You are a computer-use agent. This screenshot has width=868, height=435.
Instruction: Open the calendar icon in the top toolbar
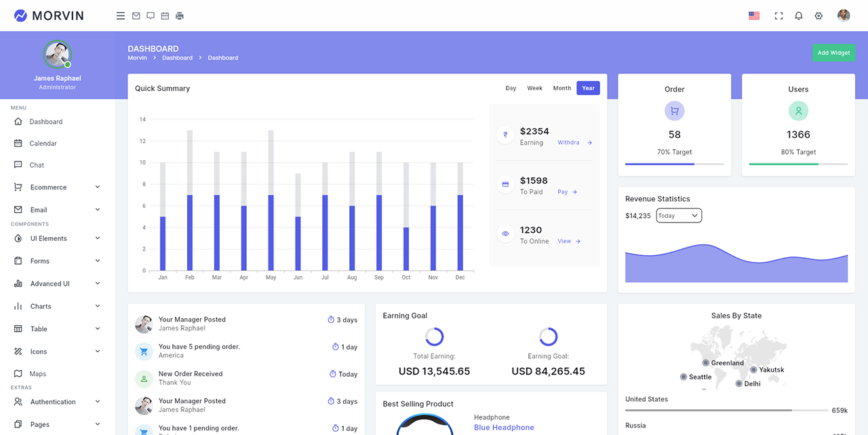(x=165, y=15)
